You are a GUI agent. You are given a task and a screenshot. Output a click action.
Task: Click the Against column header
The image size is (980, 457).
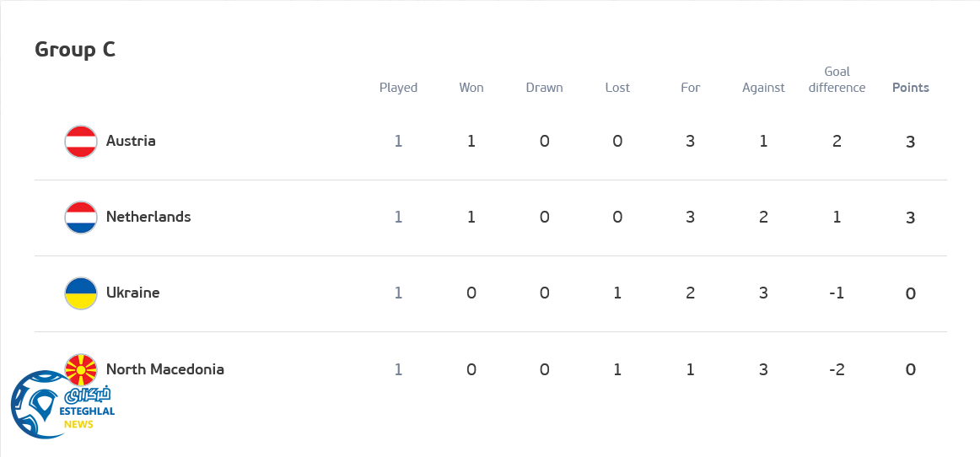tap(763, 88)
